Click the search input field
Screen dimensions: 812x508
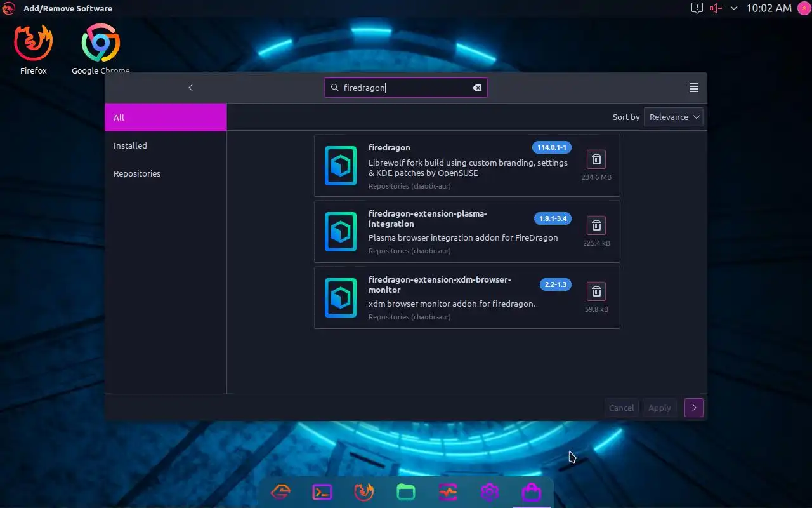[405, 88]
